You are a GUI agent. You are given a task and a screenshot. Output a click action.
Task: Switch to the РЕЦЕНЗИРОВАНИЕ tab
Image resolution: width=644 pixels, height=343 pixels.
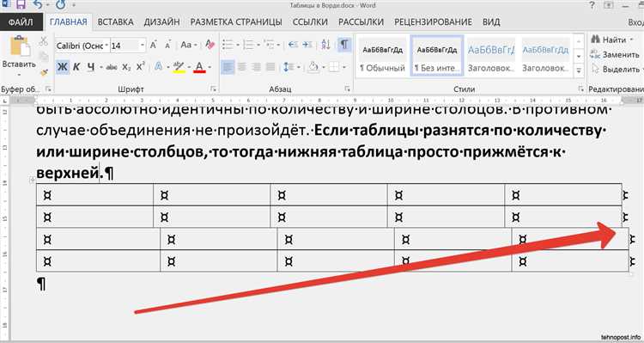click(x=433, y=22)
